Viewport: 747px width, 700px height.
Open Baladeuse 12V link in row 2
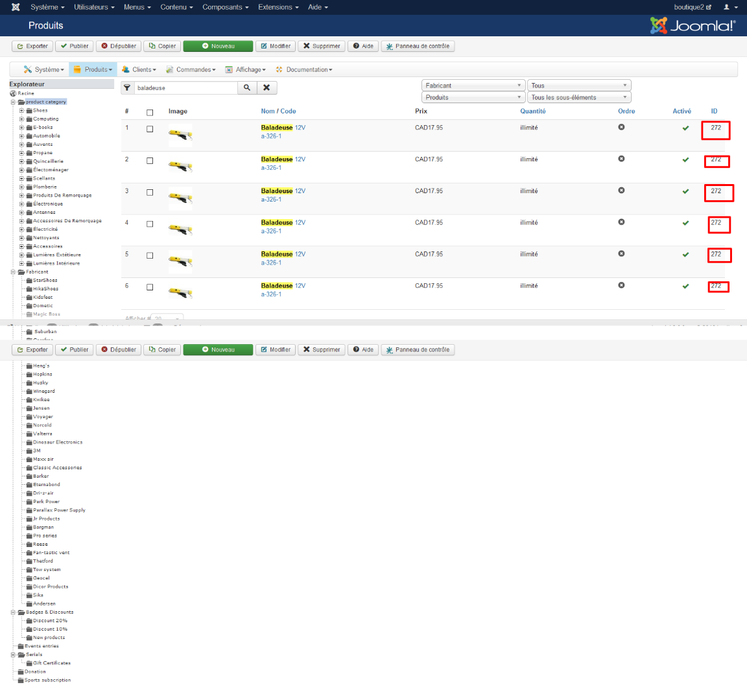[x=283, y=159]
